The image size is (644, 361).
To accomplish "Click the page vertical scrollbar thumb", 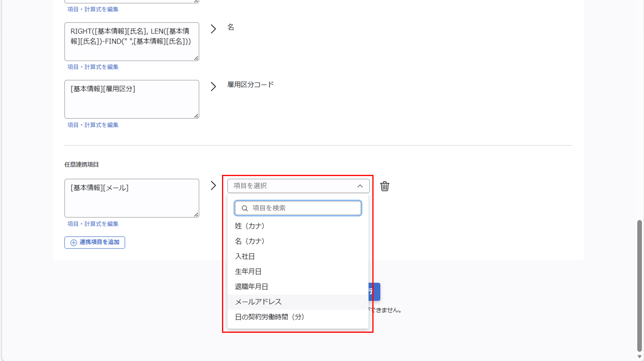I will tap(639, 286).
